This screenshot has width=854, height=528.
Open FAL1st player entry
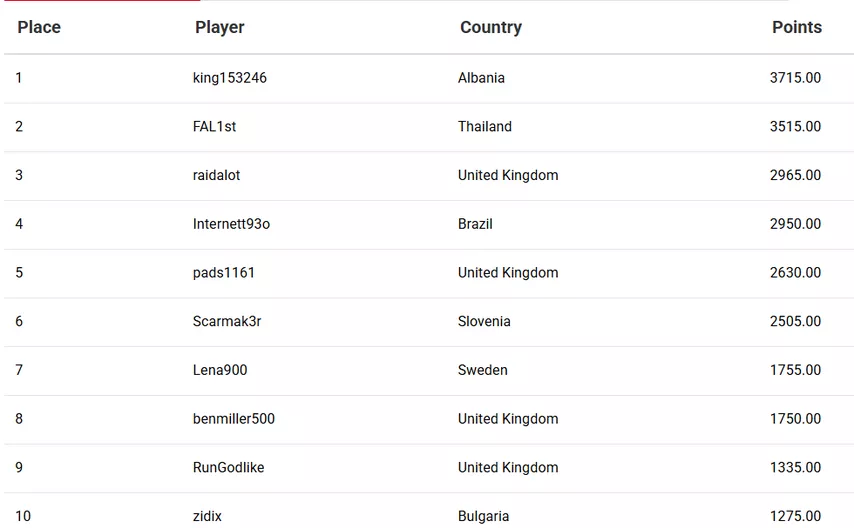tap(215, 127)
